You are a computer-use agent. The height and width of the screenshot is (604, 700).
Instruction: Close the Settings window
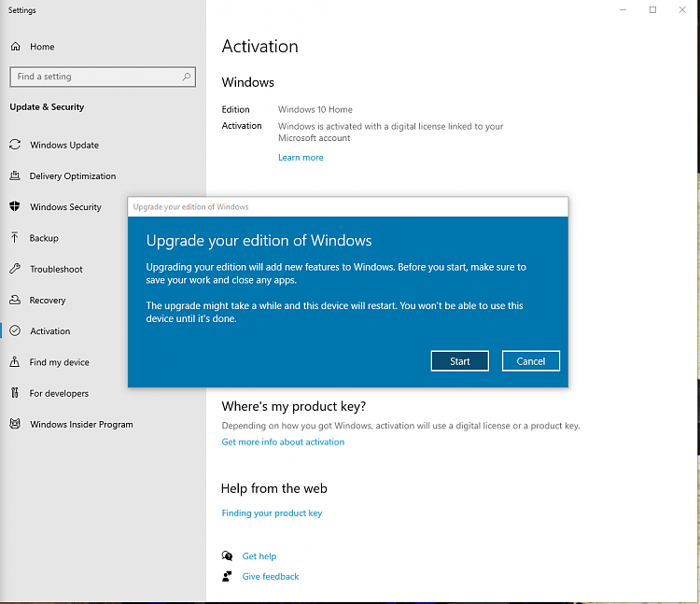click(682, 10)
